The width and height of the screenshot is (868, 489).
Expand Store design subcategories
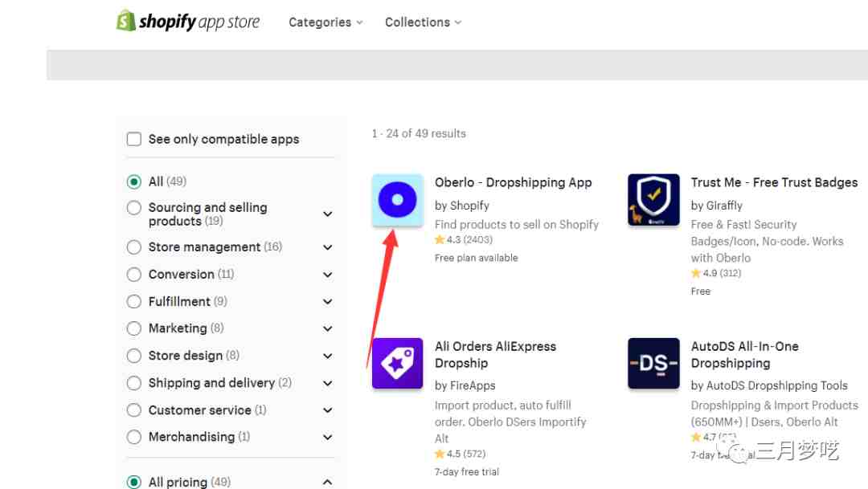328,357
